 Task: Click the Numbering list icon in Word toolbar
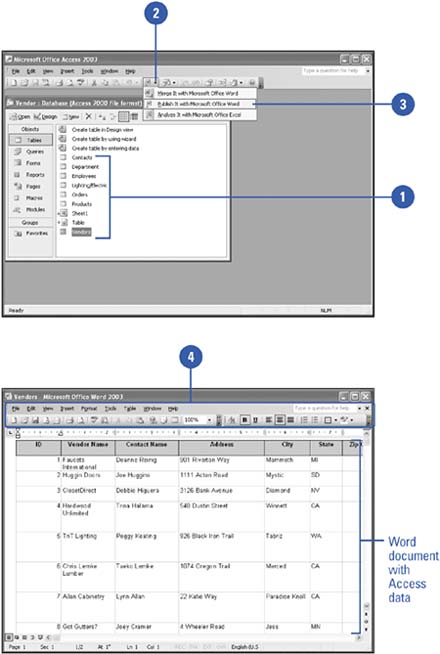304,420
